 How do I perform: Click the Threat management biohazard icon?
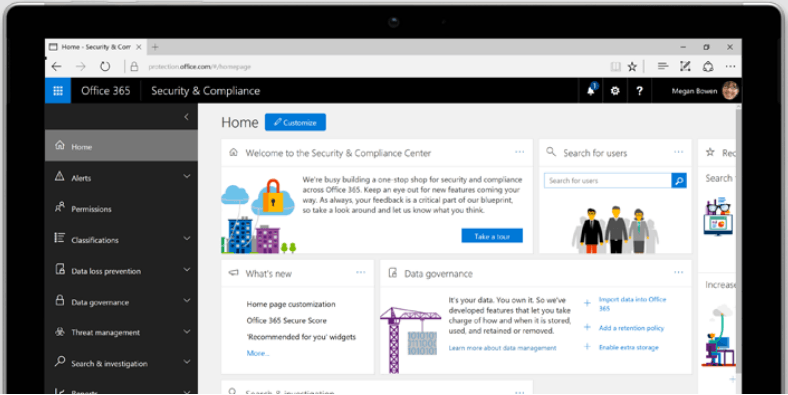60,332
